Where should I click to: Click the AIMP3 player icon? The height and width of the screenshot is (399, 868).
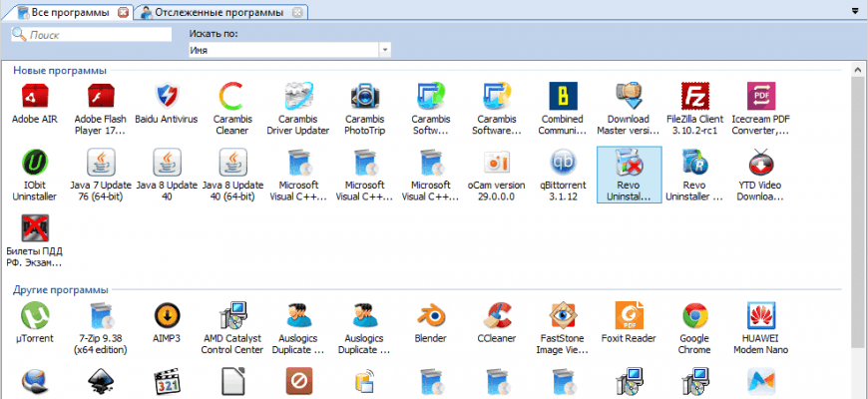tap(167, 315)
